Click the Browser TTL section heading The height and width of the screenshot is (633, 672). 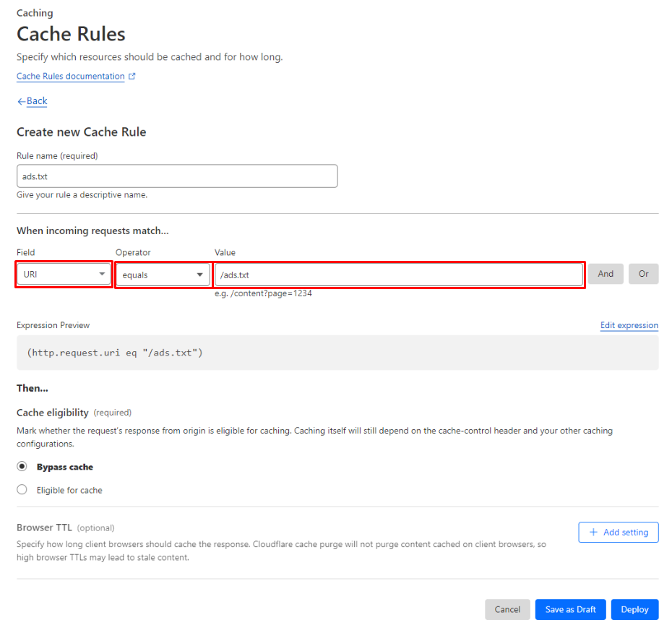click(45, 527)
